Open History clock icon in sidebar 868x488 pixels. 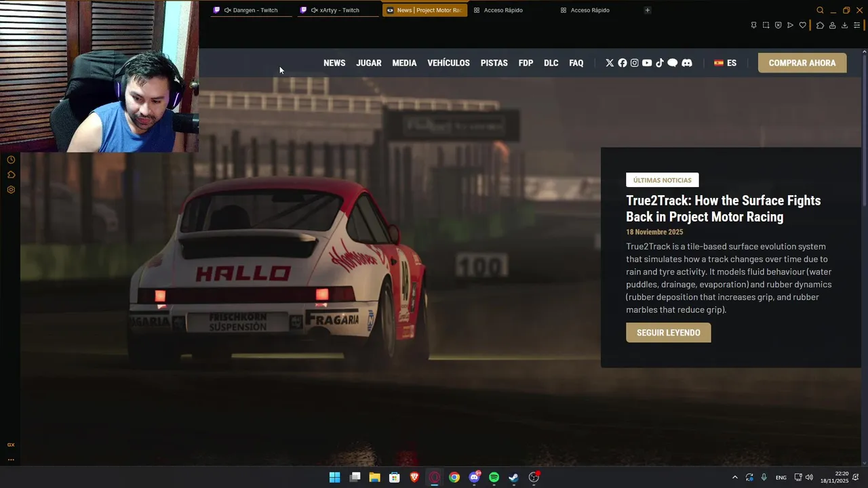click(11, 160)
